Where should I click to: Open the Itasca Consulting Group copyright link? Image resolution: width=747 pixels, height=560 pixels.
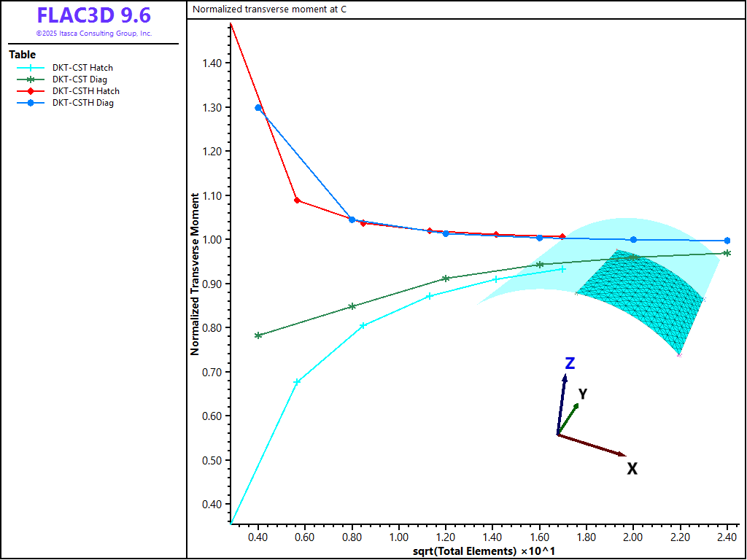pyautogui.click(x=93, y=34)
